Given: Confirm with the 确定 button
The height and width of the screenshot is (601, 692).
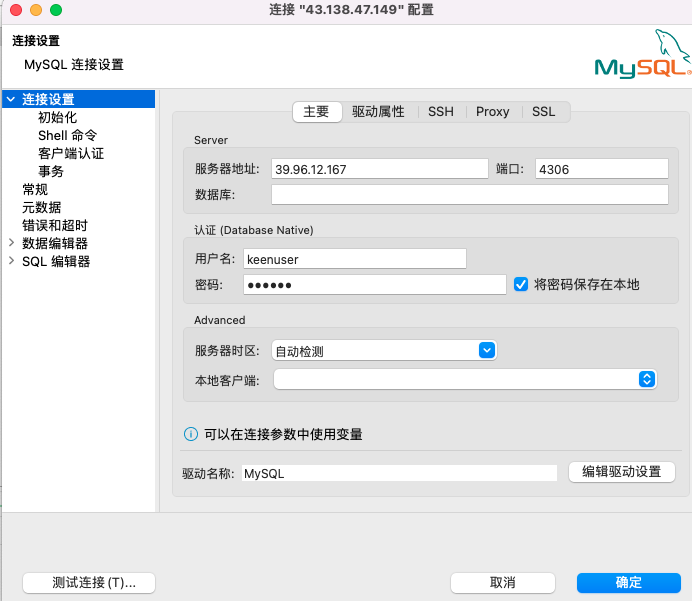Looking at the screenshot, I should (x=628, y=582).
